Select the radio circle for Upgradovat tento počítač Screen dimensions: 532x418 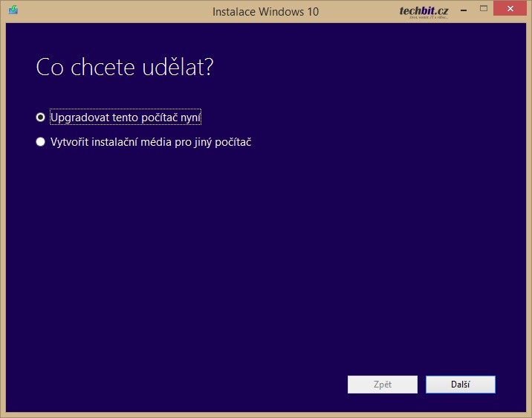coord(41,118)
